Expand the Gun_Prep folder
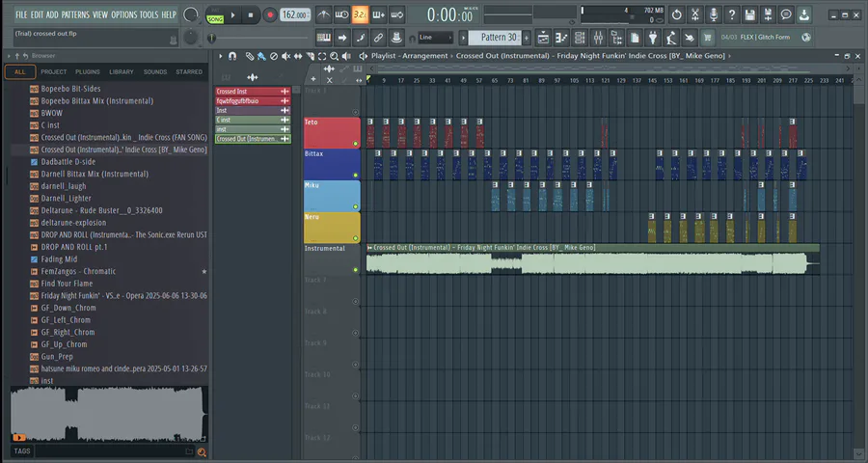 pos(34,357)
